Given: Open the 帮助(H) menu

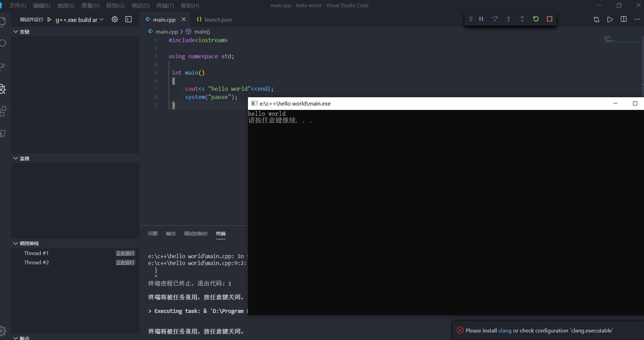Looking at the screenshot, I should pyautogui.click(x=190, y=5).
